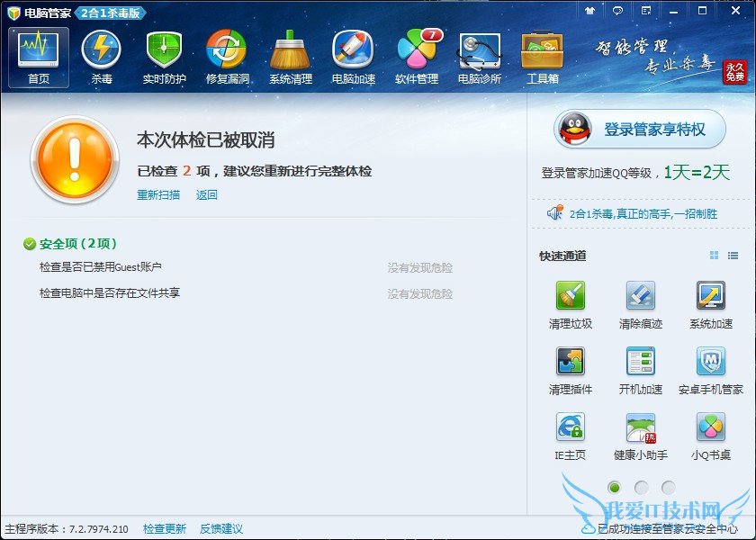Select 检查电脑中是否存在文件共享 row
This screenshot has height=540, width=756.
(x=246, y=293)
